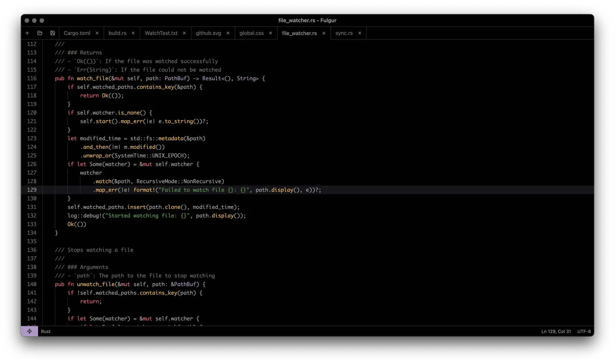Click the new file plus icon

point(27,33)
